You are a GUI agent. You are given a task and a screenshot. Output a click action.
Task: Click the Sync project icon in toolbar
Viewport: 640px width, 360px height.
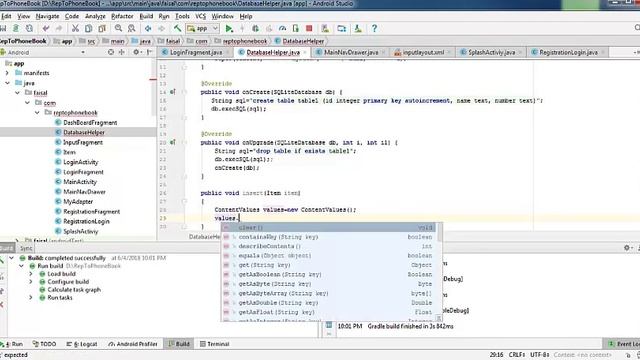pyautogui.click(x=29, y=29)
